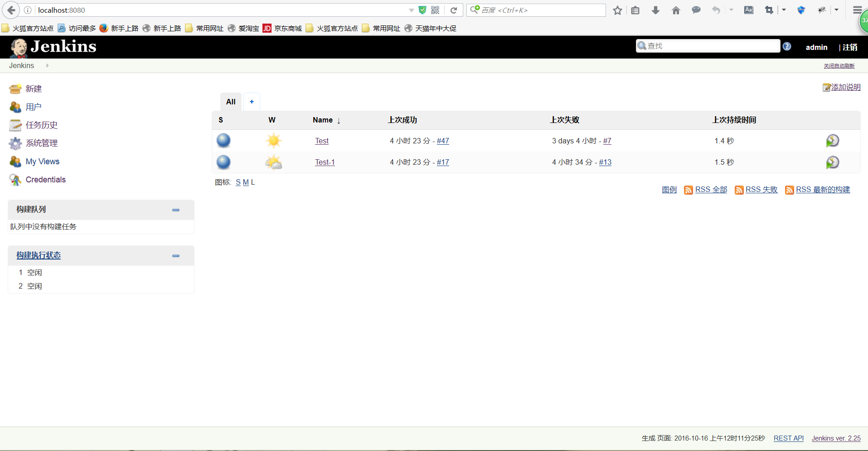Schedule a build for Test-1
The image size is (868, 451).
[833, 162]
